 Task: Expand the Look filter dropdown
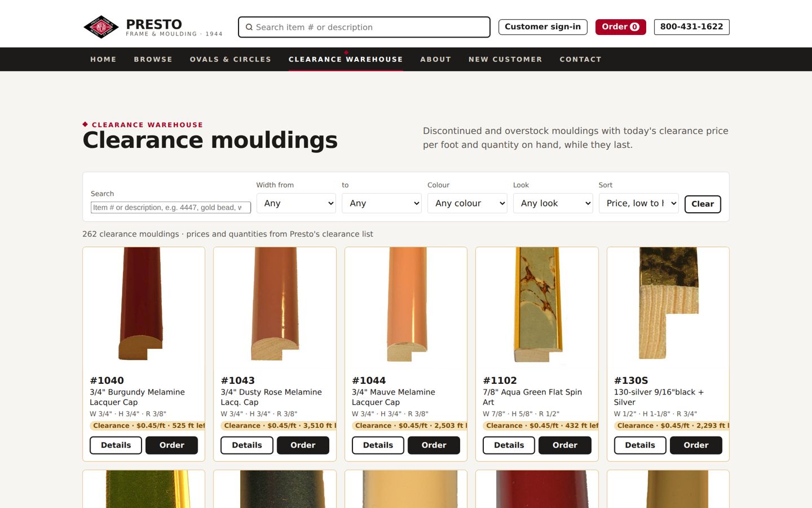(553, 203)
